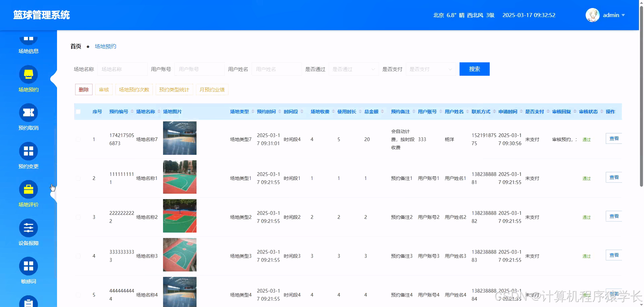Screen dimensions: 644x307
Task: Click the admin avatar in top bar
Action: 592,15
